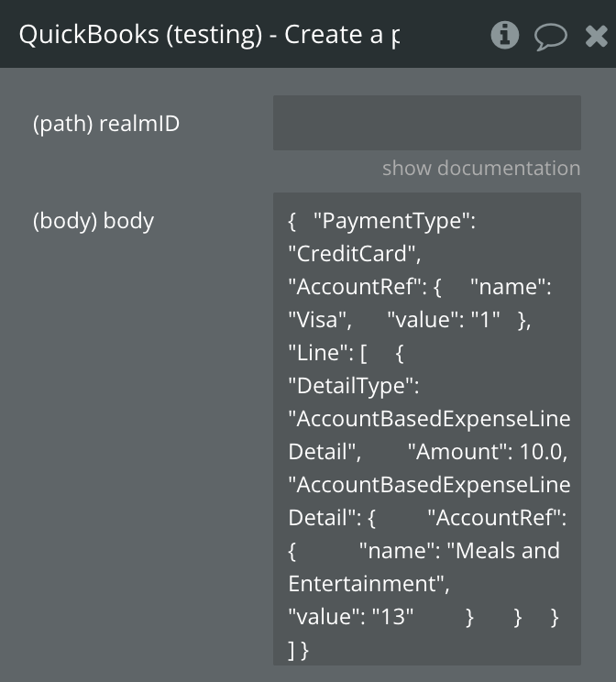This screenshot has height=682, width=616.
Task: Click the "Entertainment" word in body
Action: coord(368,584)
